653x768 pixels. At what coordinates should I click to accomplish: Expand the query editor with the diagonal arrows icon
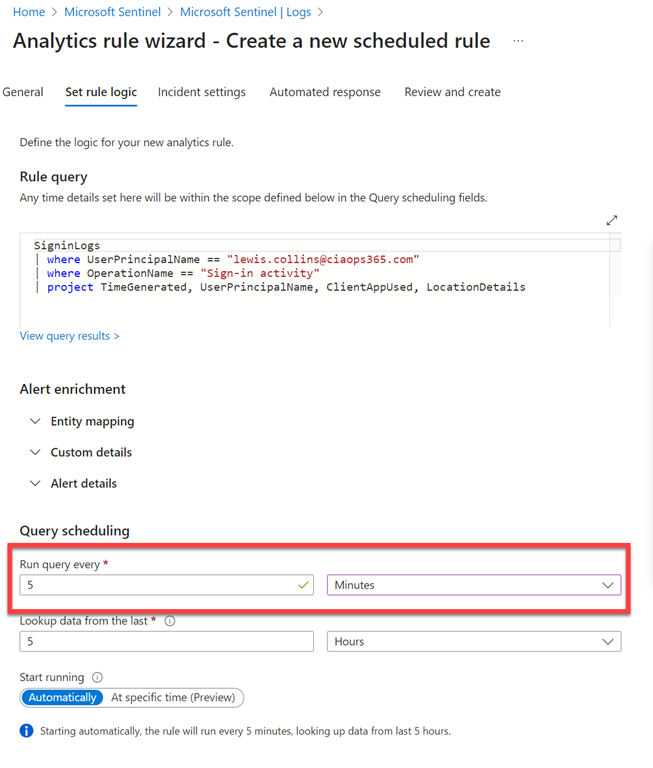point(612,220)
